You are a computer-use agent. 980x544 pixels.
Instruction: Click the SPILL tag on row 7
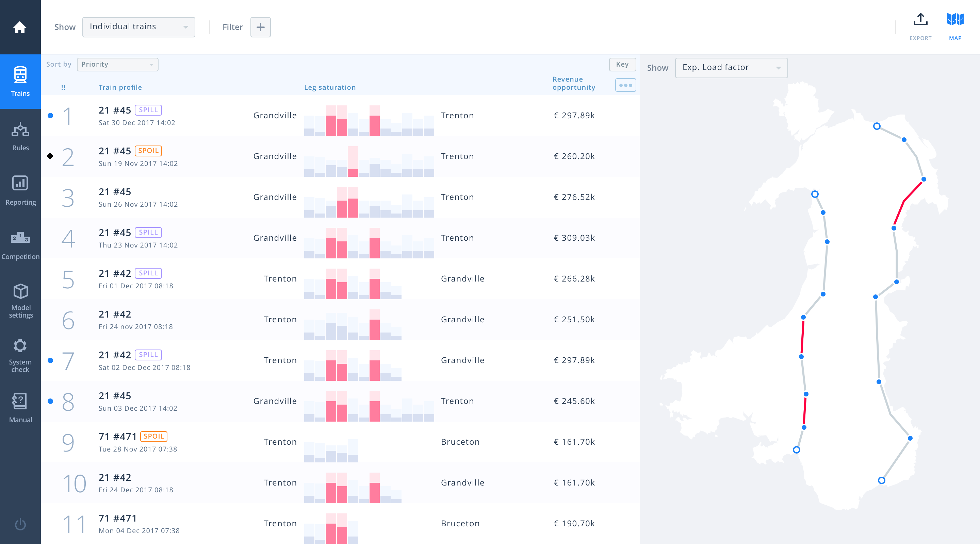coord(148,355)
